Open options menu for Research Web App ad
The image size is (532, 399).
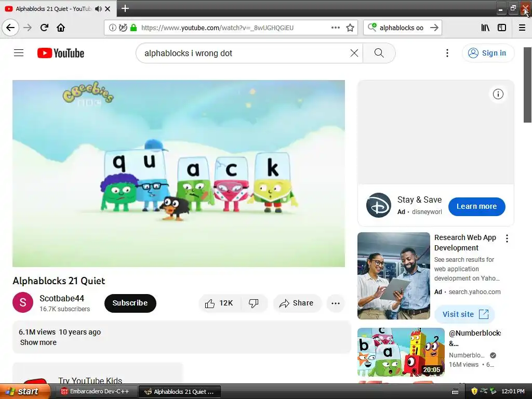[x=507, y=238]
